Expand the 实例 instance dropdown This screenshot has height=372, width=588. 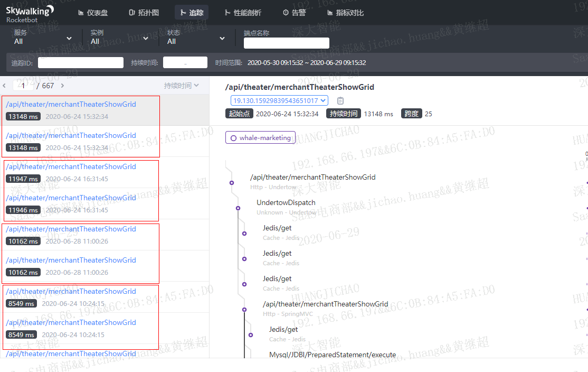[119, 38]
